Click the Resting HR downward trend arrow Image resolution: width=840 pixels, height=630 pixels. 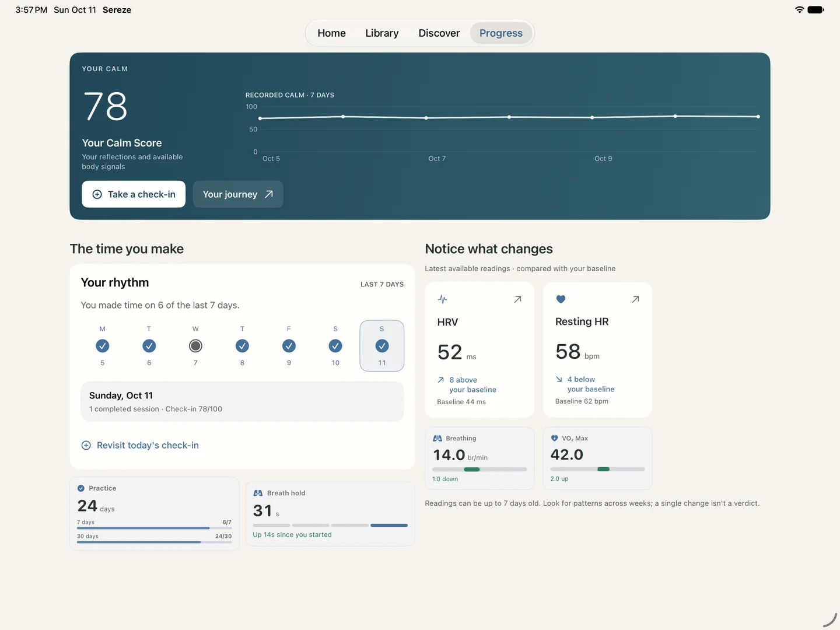pyautogui.click(x=559, y=379)
